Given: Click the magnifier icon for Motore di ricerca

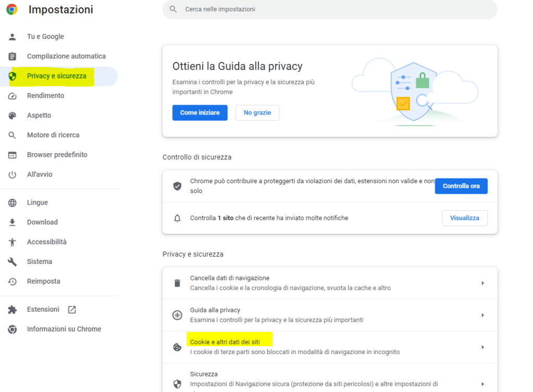Looking at the screenshot, I should point(12,135).
